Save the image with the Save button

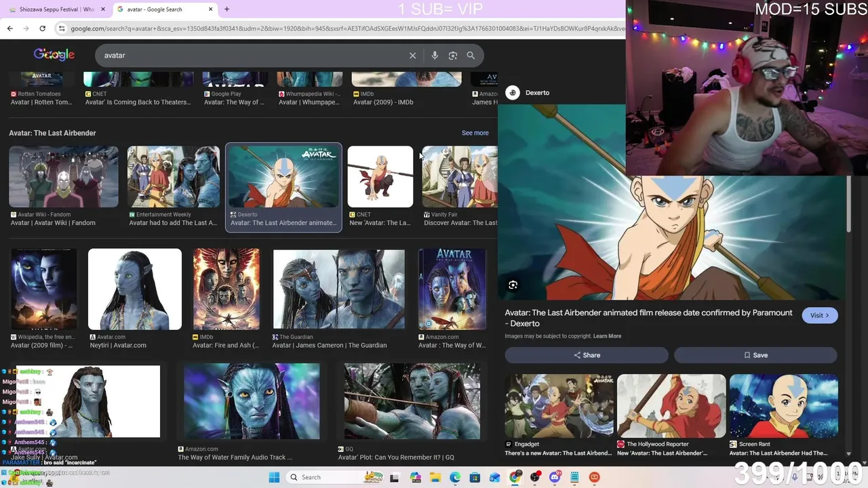755,355
